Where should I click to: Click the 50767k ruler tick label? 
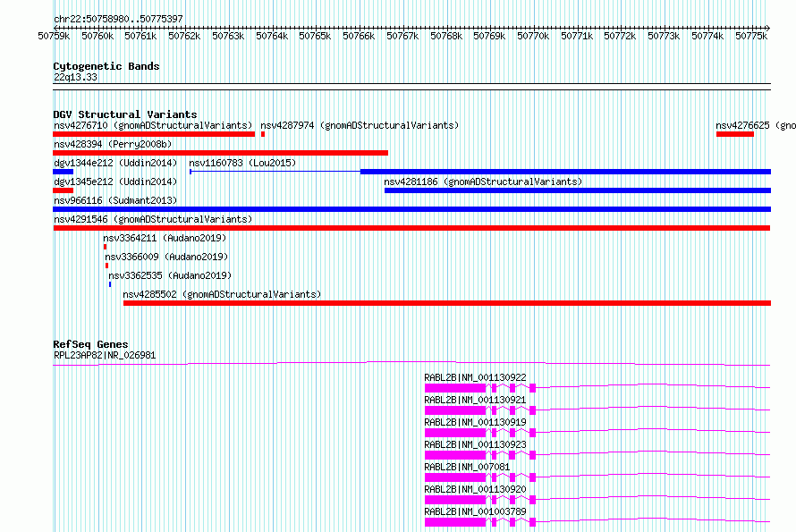point(402,36)
